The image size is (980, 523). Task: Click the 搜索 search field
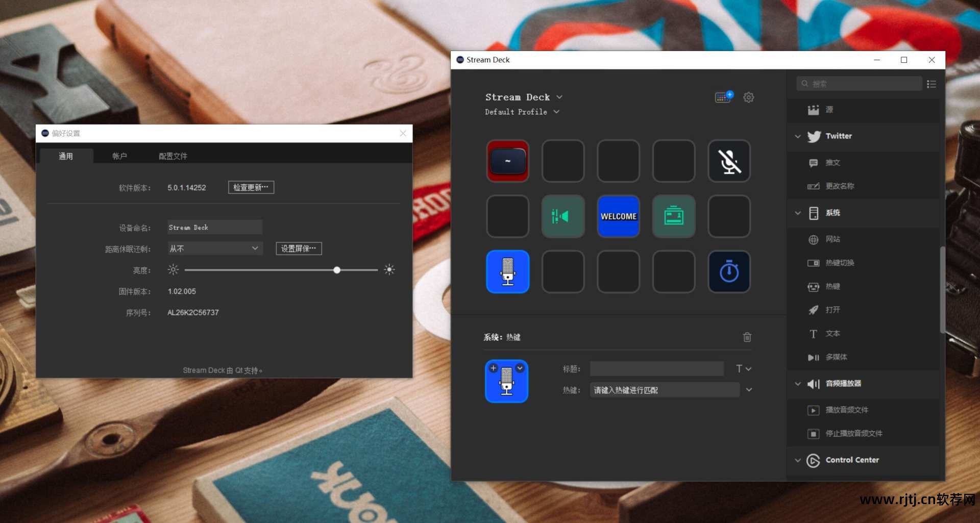click(x=859, y=84)
